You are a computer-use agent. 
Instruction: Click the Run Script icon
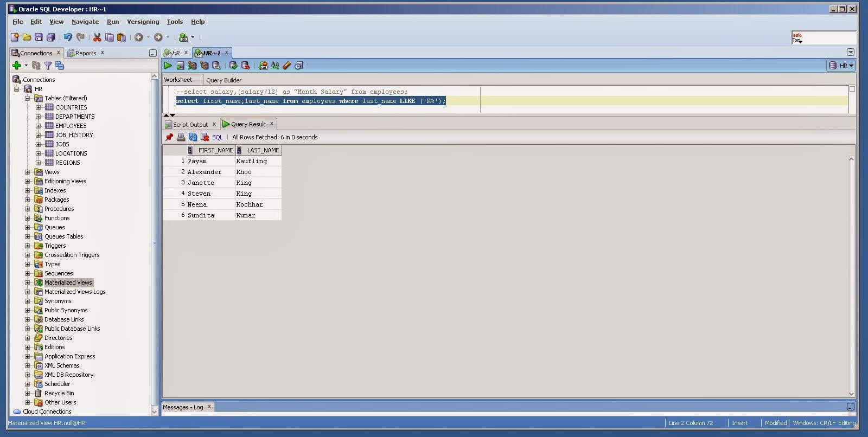(180, 66)
